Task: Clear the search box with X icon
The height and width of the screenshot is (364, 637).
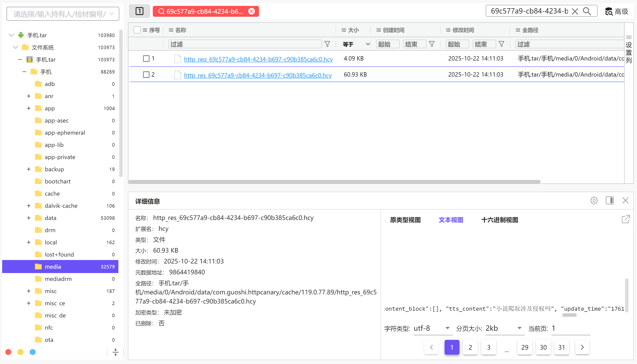Action: (x=575, y=11)
